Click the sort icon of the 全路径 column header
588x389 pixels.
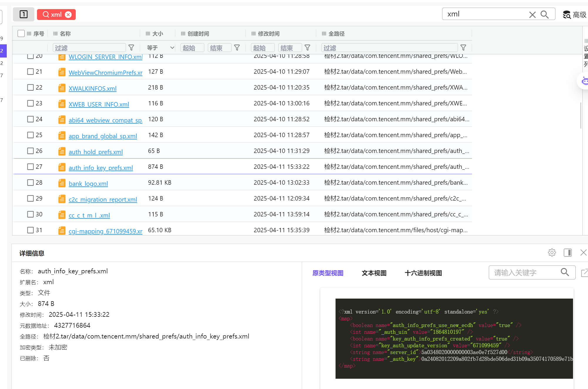click(x=324, y=33)
